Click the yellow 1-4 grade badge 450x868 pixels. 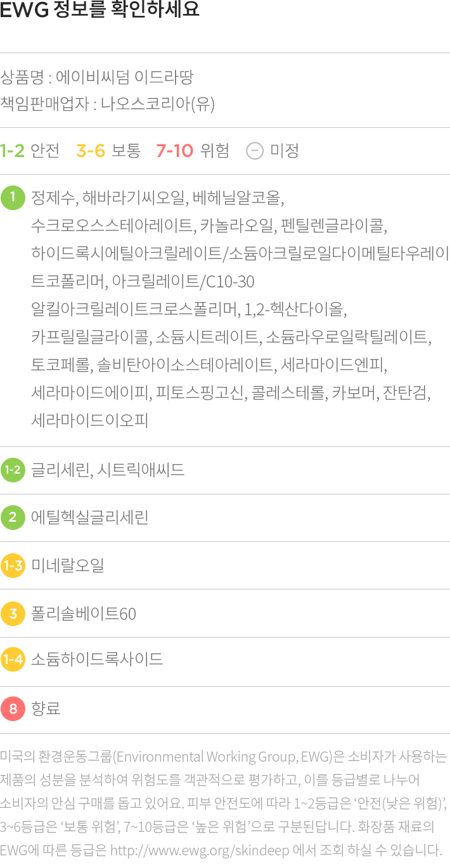click(13, 660)
